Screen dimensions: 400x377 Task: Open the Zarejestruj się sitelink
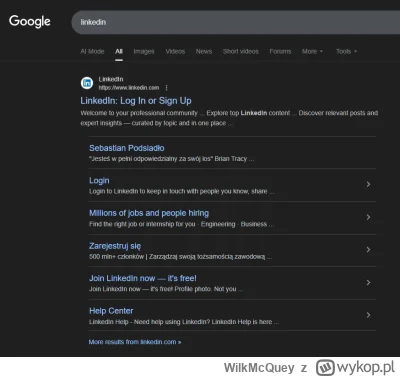(115, 246)
